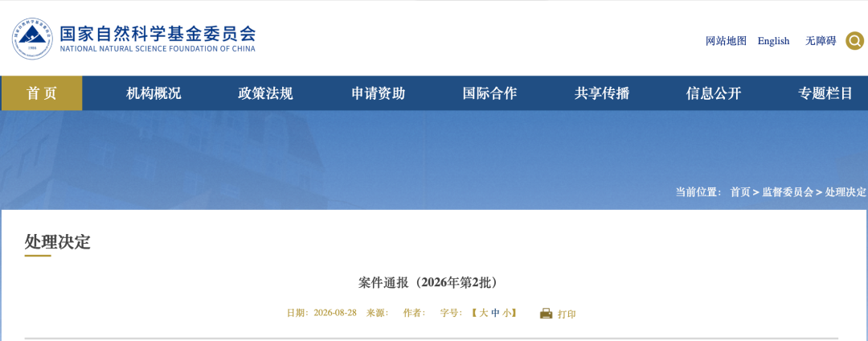The width and height of the screenshot is (868, 341).
Task: Click the NSFC circular logo emblem
Action: click(x=33, y=39)
